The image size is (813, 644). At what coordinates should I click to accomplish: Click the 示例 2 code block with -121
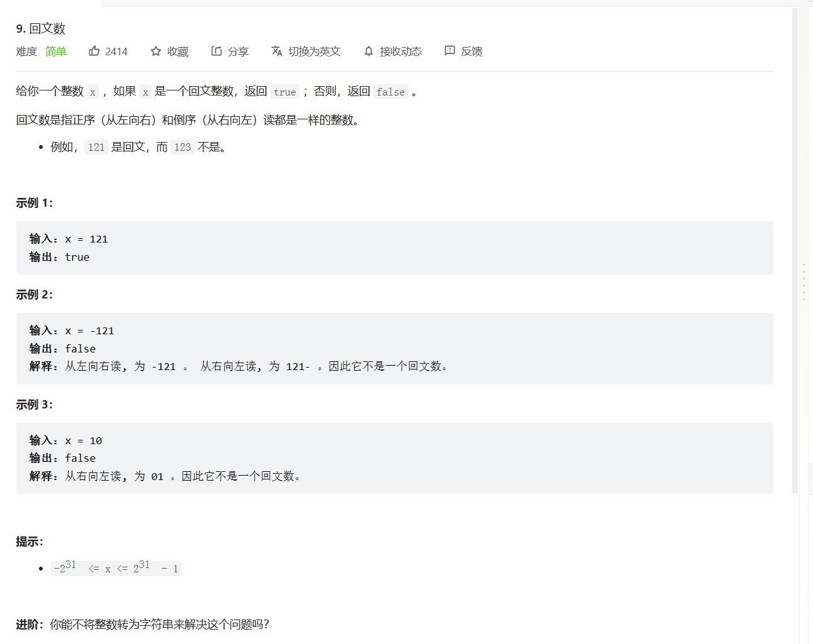(394, 348)
